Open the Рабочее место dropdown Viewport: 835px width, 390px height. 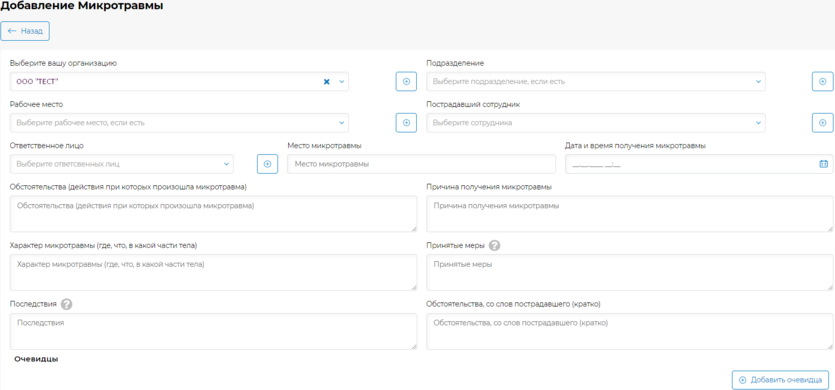click(179, 123)
